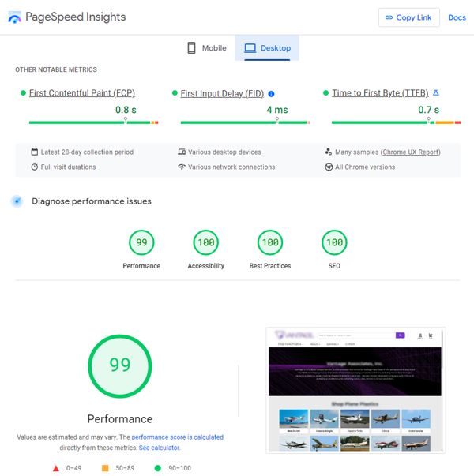Open First Input Delay (FID) metric link
The height and width of the screenshot is (476, 474).
pos(223,93)
